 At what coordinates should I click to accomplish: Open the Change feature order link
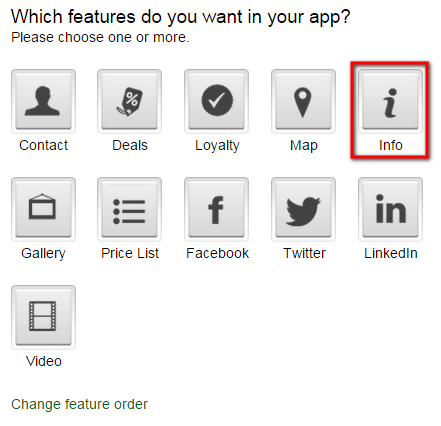coord(79,404)
